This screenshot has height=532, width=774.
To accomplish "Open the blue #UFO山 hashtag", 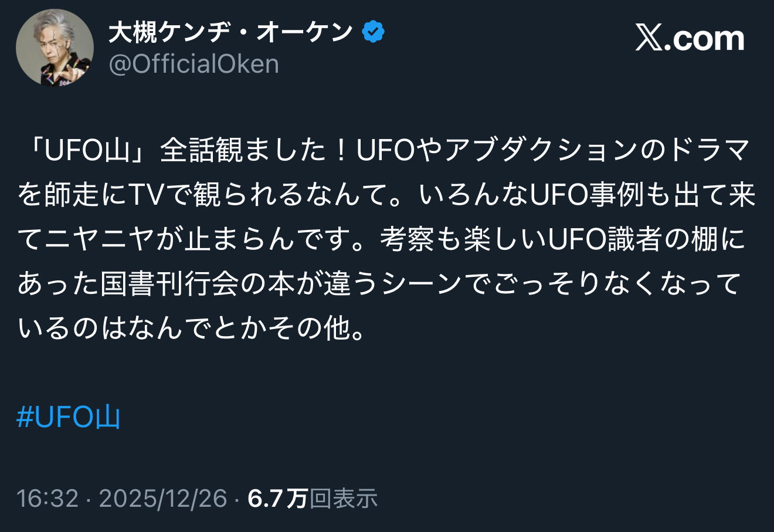I will [69, 417].
